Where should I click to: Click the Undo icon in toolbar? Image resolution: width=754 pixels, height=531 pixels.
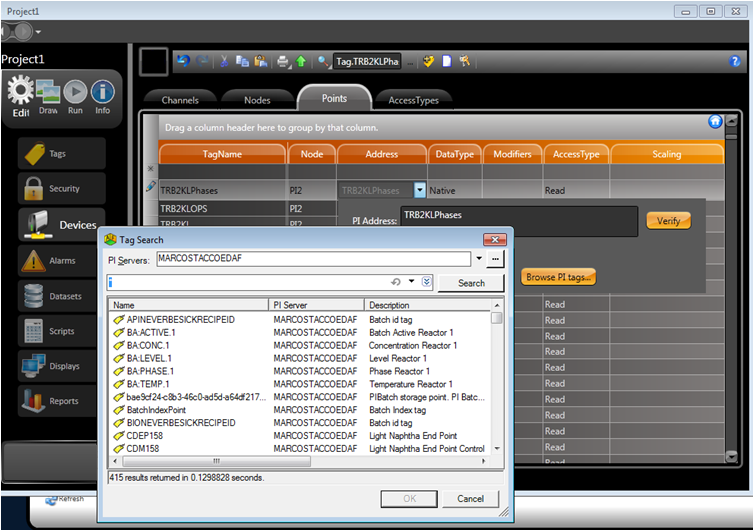pyautogui.click(x=183, y=61)
